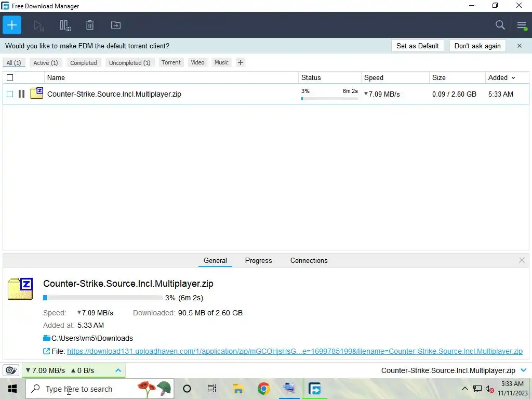532x399 pixels.
Task: Open the network icon in system tray
Action: tap(477, 389)
